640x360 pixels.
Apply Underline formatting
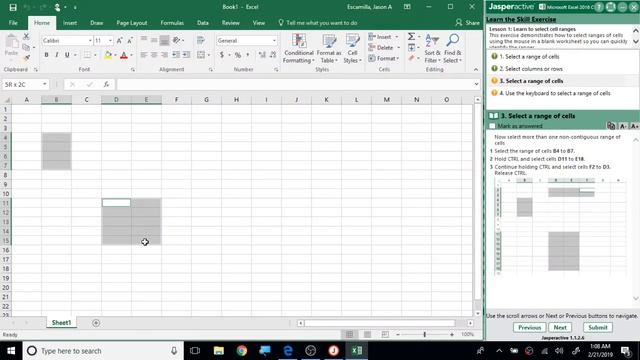tap(67, 55)
